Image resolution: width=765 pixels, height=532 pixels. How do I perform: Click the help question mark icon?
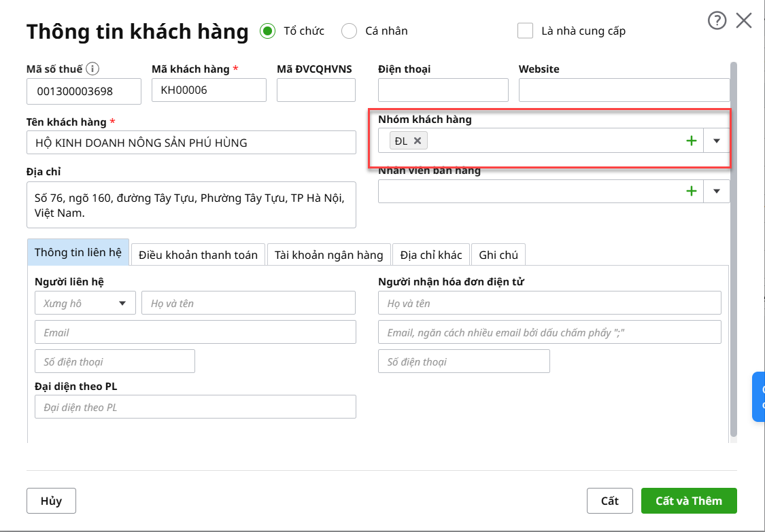[x=717, y=21]
